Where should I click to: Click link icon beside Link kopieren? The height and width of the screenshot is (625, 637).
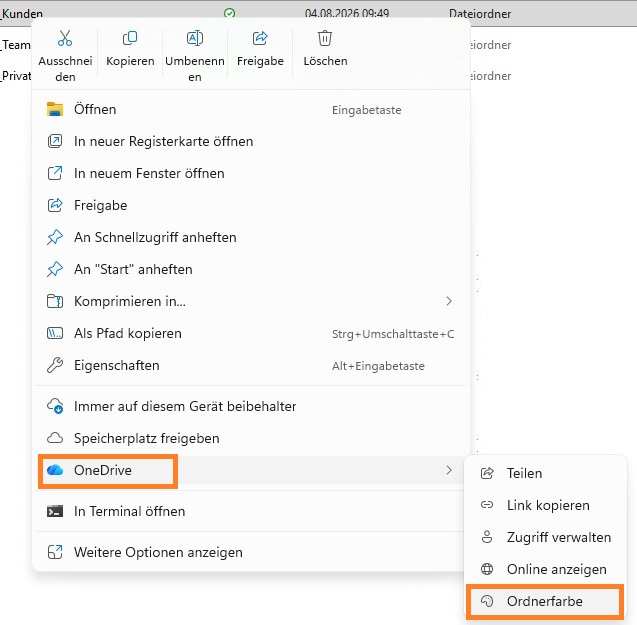487,505
